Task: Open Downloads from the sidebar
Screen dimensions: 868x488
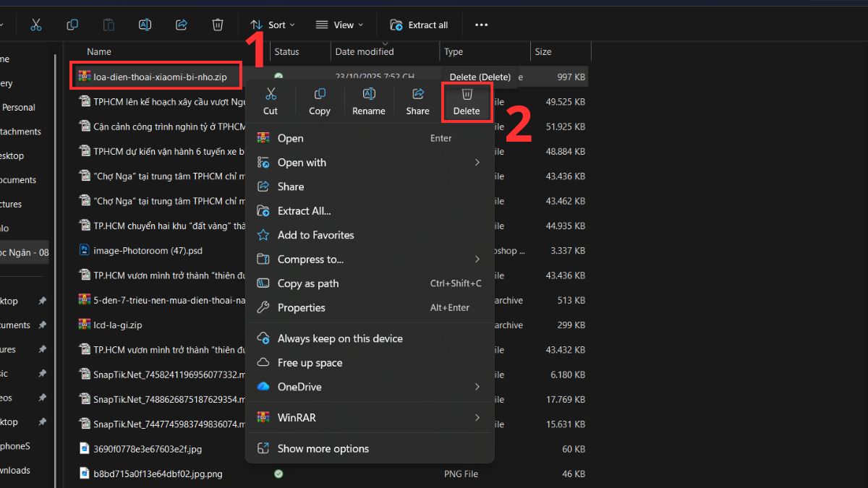Action: click(17, 470)
